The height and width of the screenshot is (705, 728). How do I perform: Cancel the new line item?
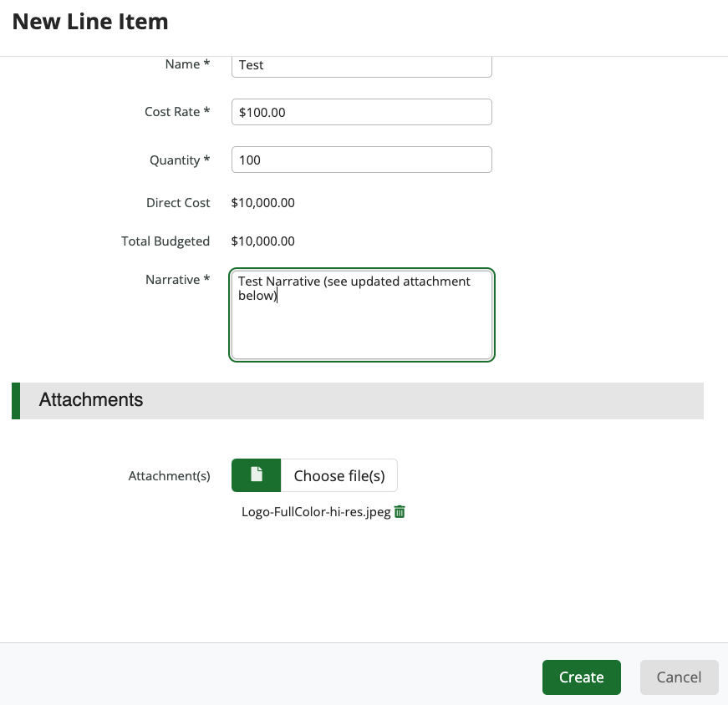pos(679,677)
